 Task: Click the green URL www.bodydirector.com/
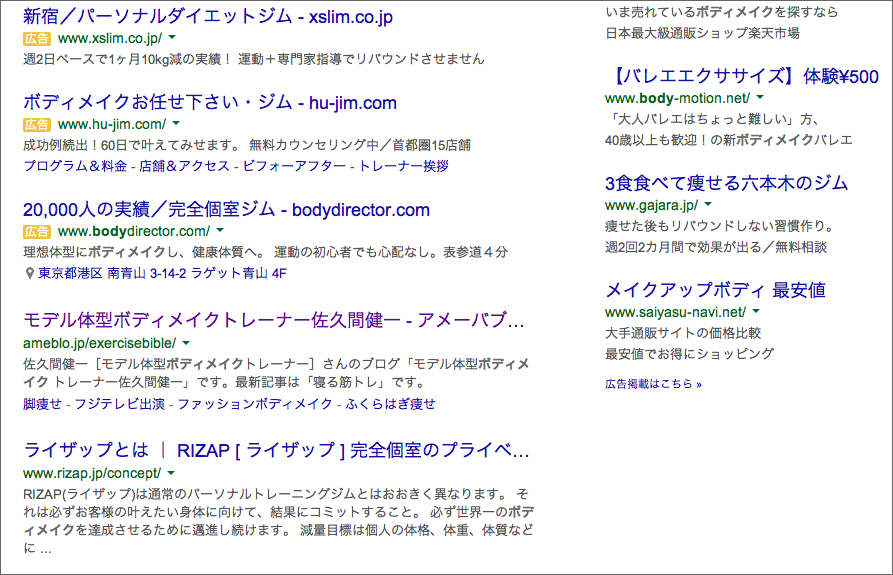134,231
